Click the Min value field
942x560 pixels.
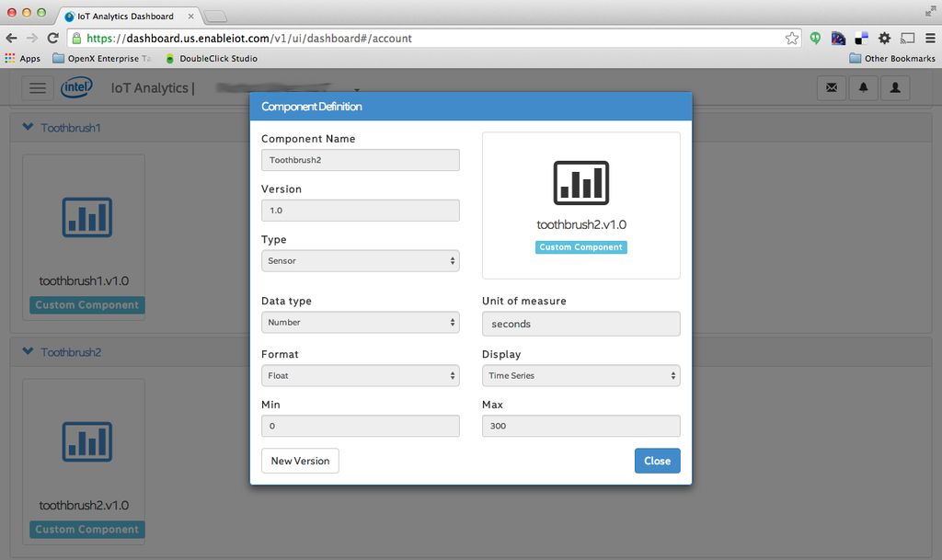tap(361, 426)
